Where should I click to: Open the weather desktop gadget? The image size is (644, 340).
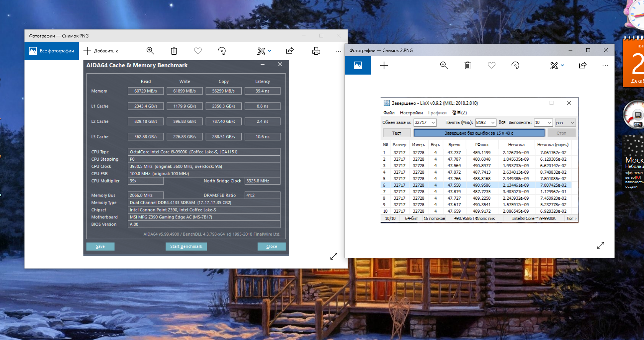pos(634,163)
